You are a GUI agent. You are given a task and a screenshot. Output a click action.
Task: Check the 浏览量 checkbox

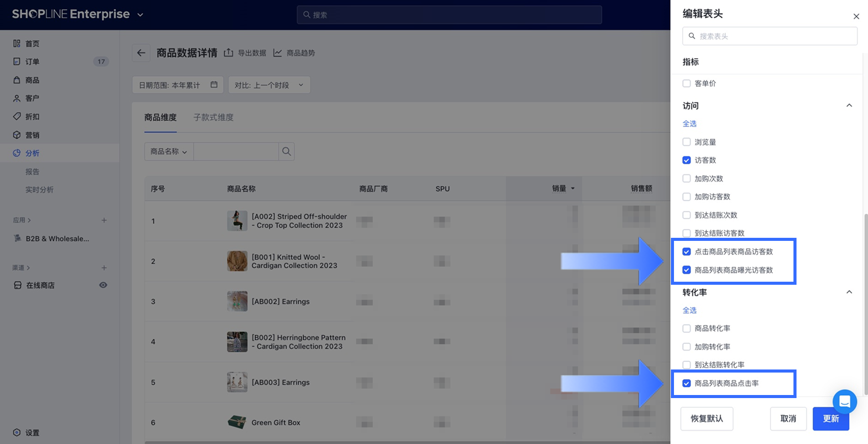coord(687,142)
